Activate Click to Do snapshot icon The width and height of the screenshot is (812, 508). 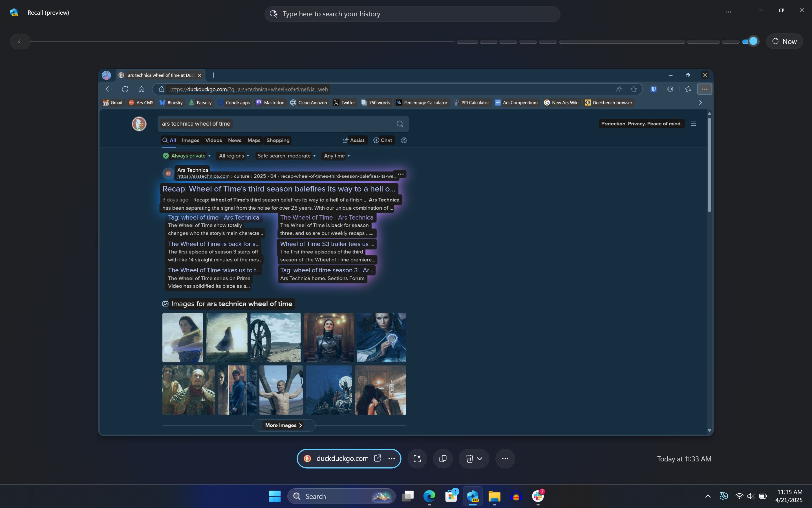point(417,459)
